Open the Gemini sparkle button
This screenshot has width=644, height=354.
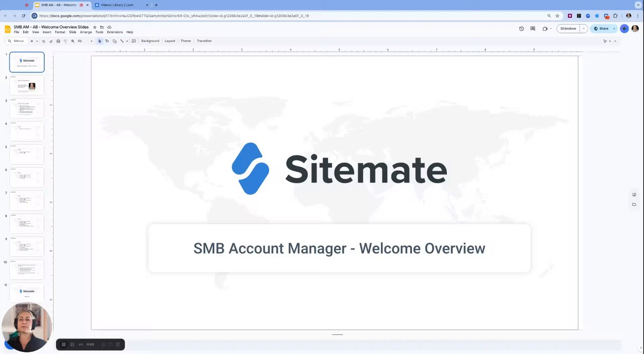[x=624, y=29]
